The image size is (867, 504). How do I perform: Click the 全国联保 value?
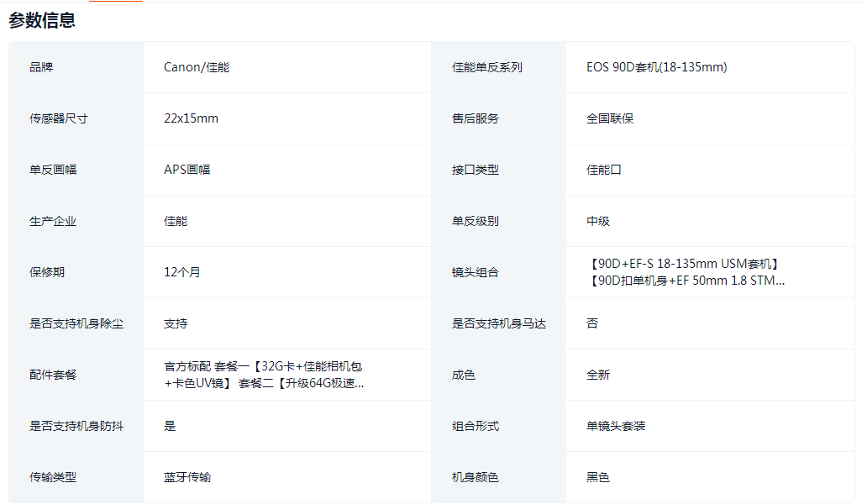tap(610, 118)
